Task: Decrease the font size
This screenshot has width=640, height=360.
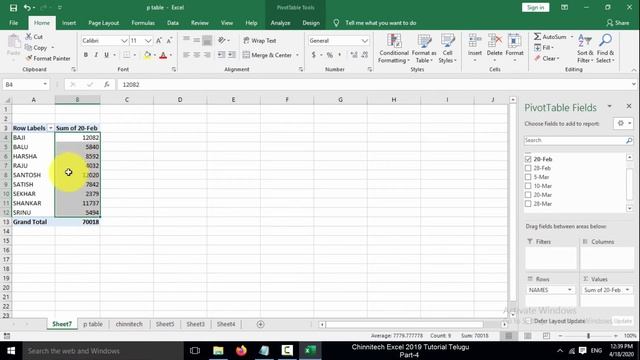Action: (x=169, y=40)
